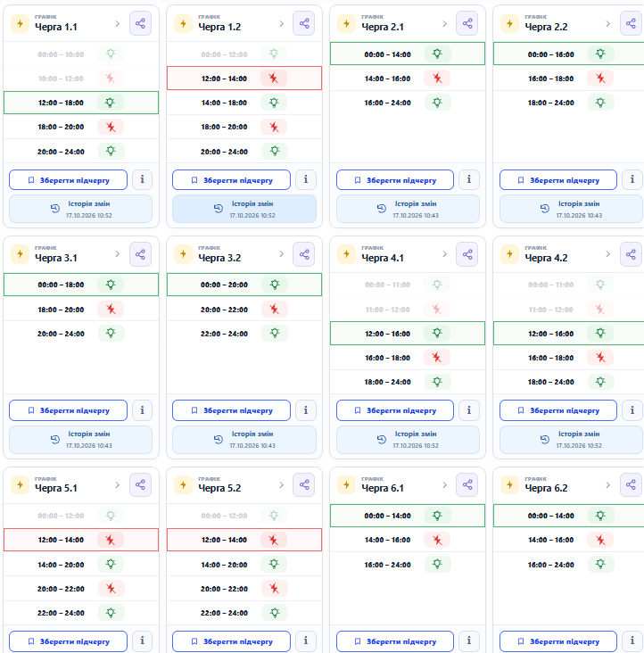Image resolution: width=644 pixels, height=653 pixels.
Task: Expand Черга 1.1 chevron arrow
Action: coord(118,24)
